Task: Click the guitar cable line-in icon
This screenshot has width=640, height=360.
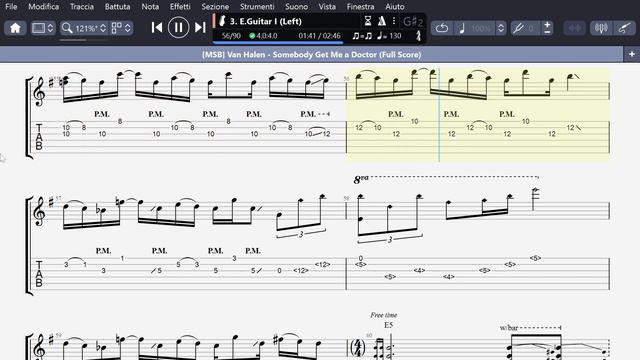Action: pyautogui.click(x=624, y=28)
